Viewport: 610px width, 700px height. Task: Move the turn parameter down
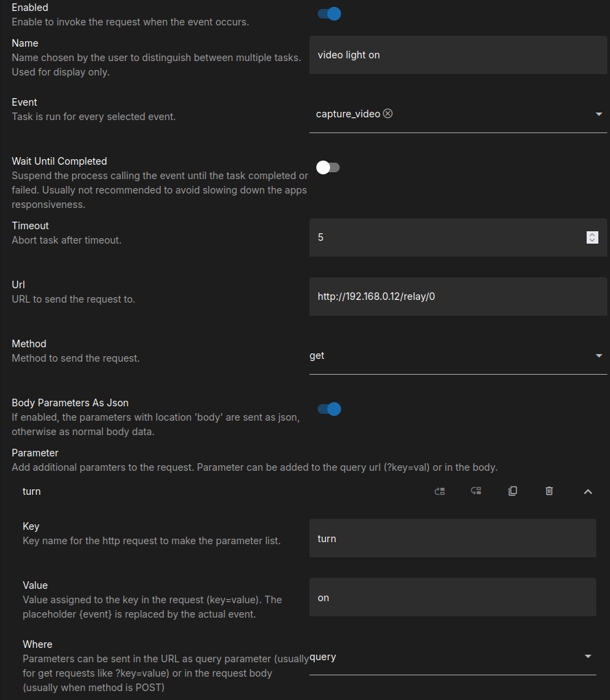pyautogui.click(x=476, y=491)
